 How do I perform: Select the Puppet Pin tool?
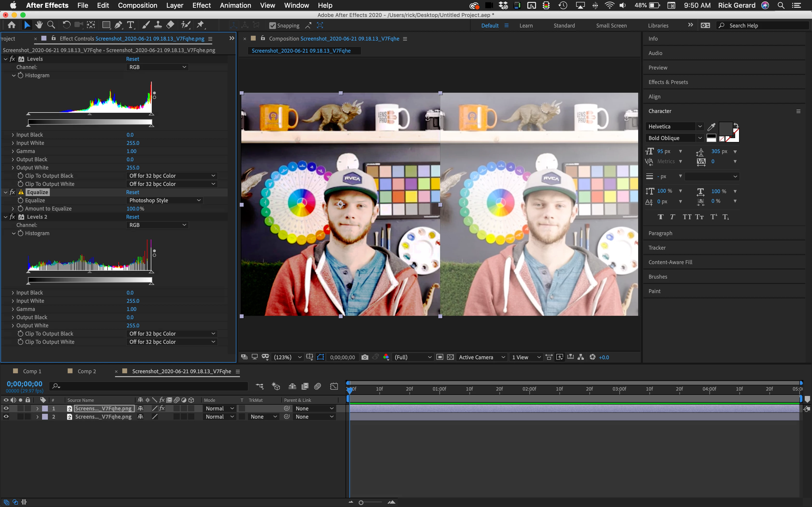pyautogui.click(x=200, y=25)
